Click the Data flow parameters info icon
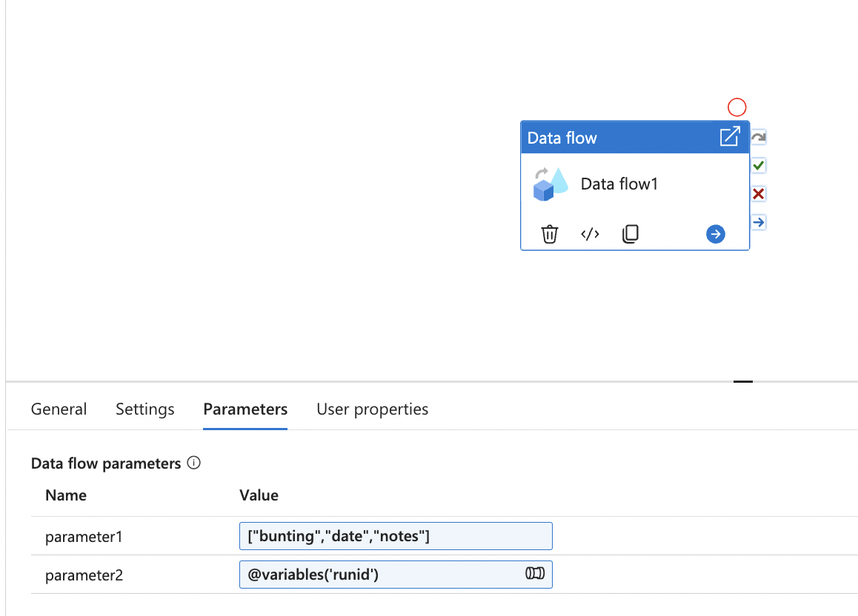Image resolution: width=858 pixels, height=616 pixels. coord(193,463)
